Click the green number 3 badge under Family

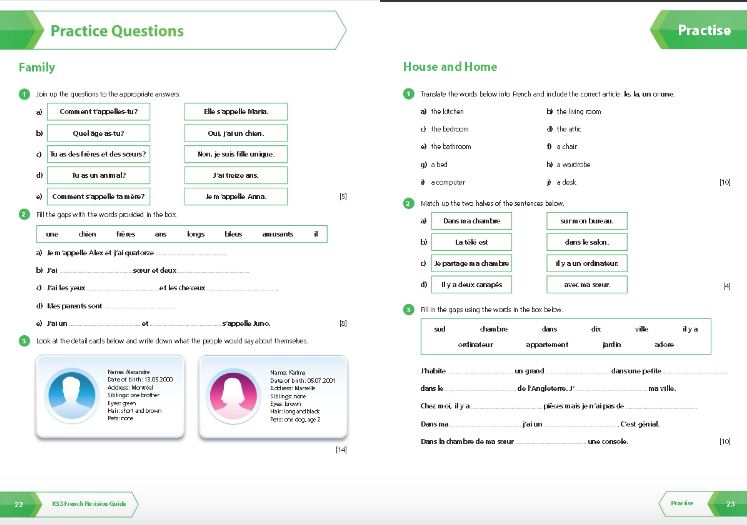coord(24,341)
